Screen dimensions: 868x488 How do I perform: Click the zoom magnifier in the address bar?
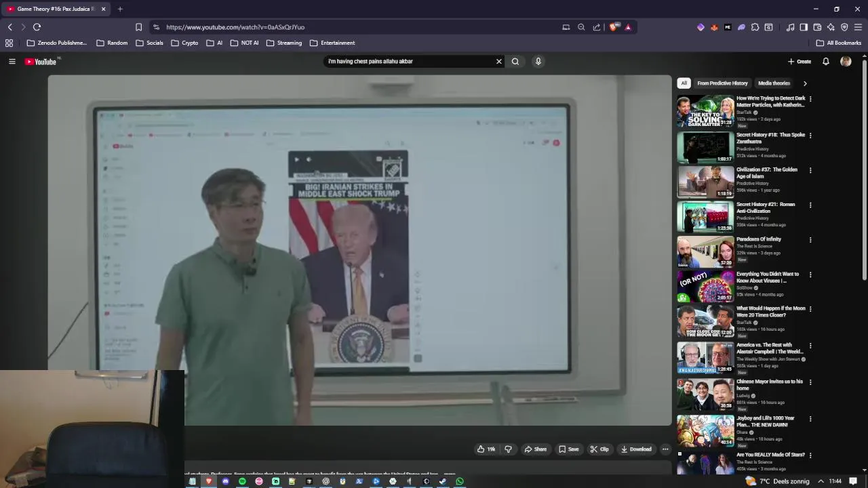pyautogui.click(x=581, y=27)
